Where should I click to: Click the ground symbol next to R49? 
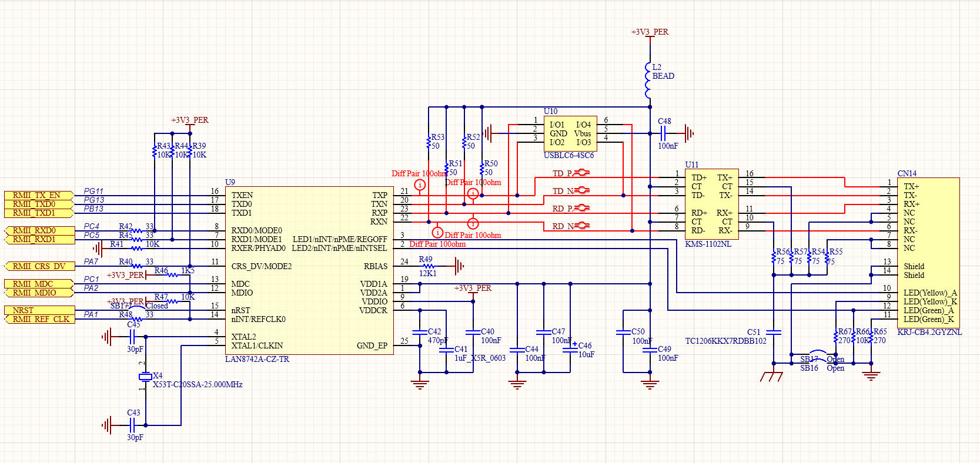click(460, 266)
